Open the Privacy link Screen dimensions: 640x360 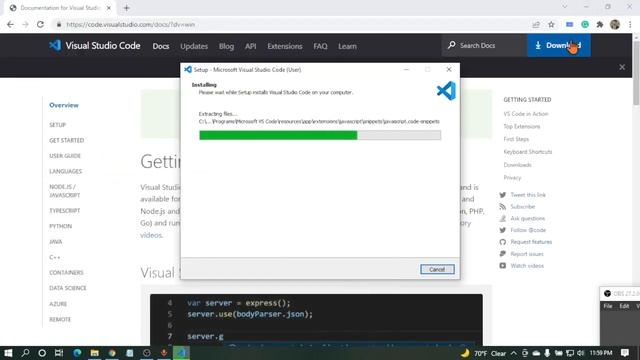click(x=512, y=178)
